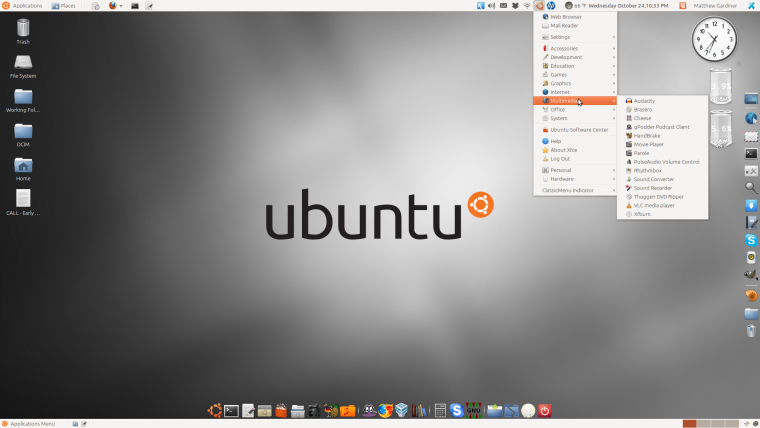
Task: Expand the Settings submenu
Action: pos(575,37)
